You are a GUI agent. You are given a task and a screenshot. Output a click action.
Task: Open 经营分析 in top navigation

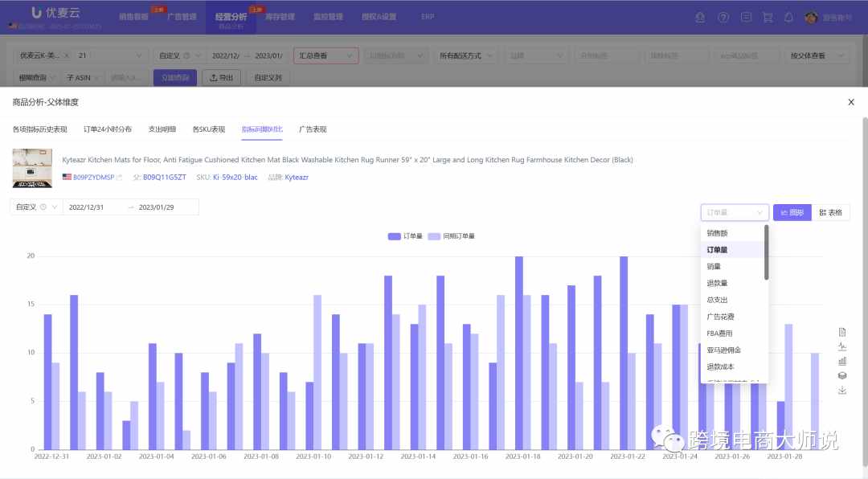coord(231,17)
